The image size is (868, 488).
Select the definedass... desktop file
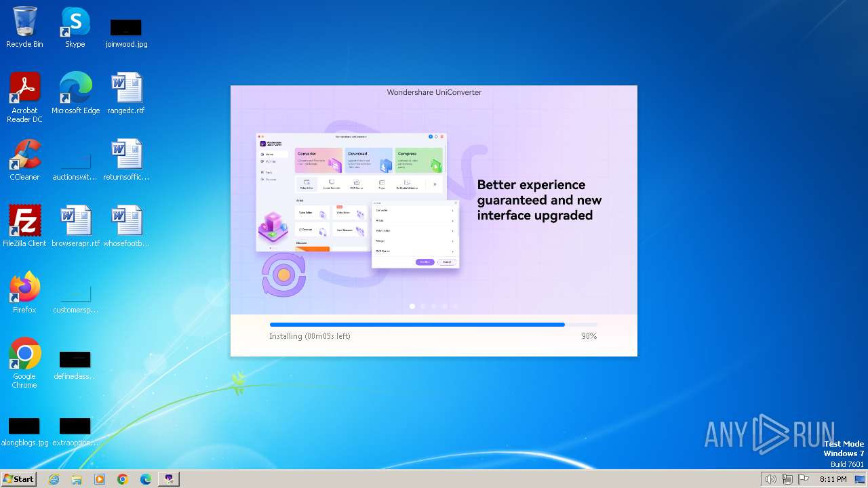pos(75,366)
